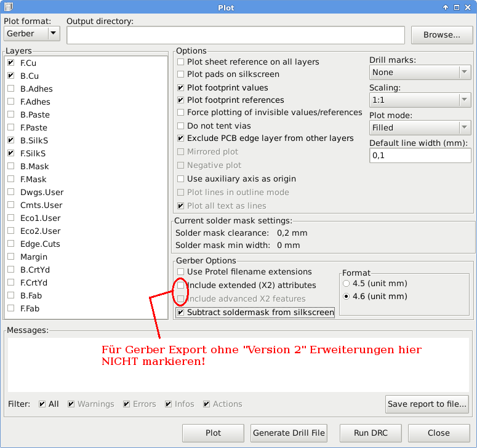The height and width of the screenshot is (448, 477).
Task: Open the Drill marks dropdown
Action: [x=420, y=73]
